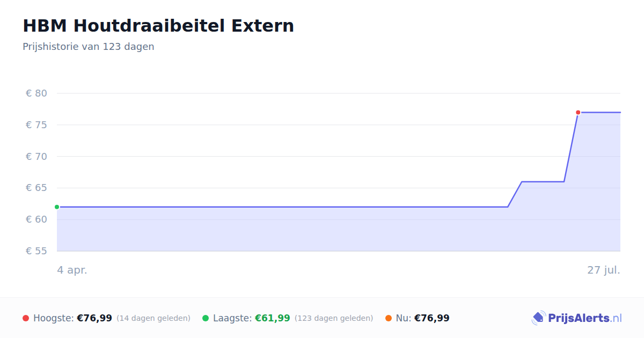Click the 27 jul. end date label
The image size is (644, 338).
click(x=604, y=270)
